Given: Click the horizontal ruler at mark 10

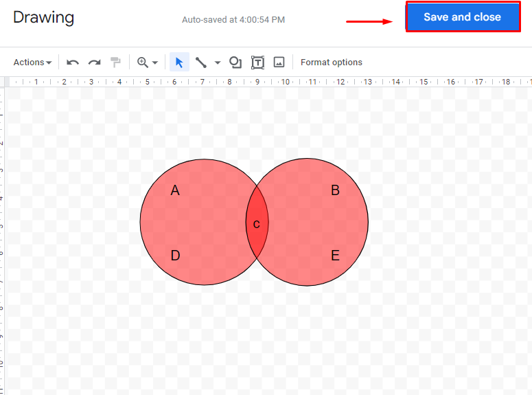Looking at the screenshot, I should point(286,82).
